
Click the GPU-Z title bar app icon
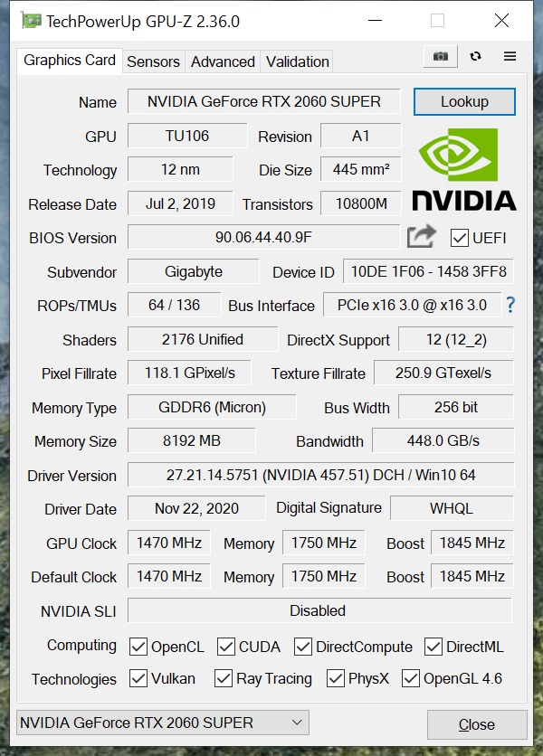31,20
